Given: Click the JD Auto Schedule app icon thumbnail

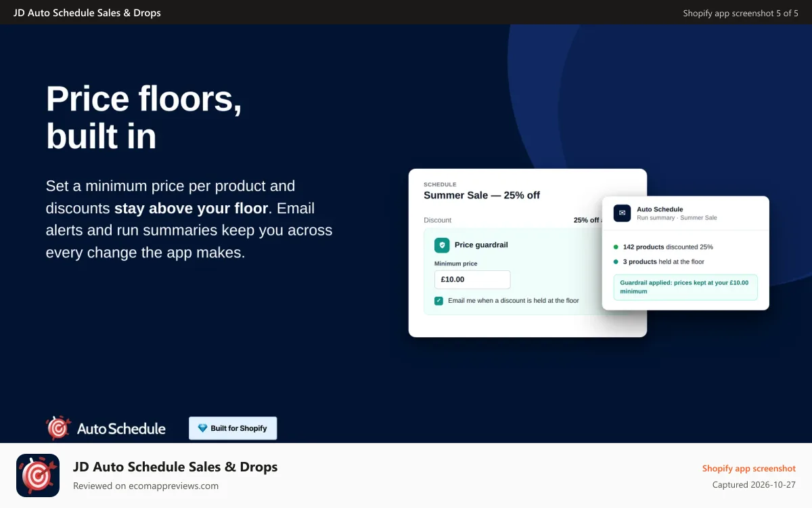Looking at the screenshot, I should tap(38, 475).
